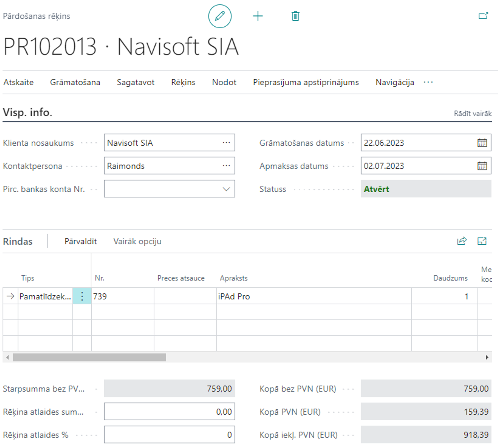This screenshot has width=498, height=448.
Task: Open Klienta nosaukums lookup ellipsis
Action: click(226, 143)
